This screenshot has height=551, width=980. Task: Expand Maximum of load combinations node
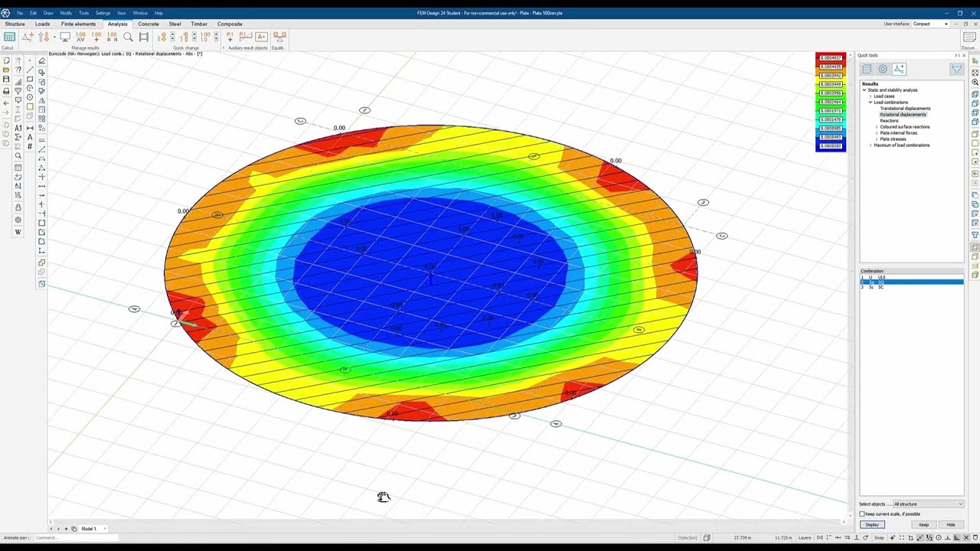click(871, 145)
